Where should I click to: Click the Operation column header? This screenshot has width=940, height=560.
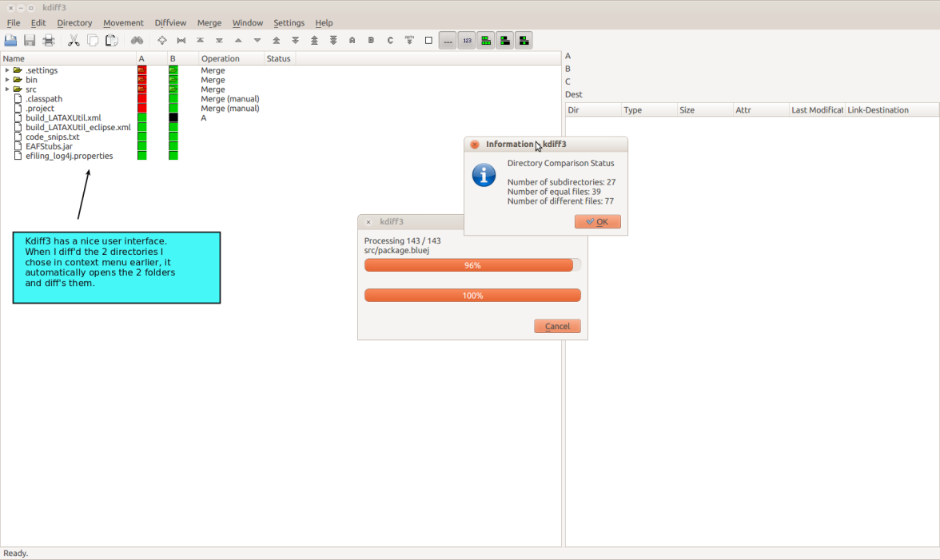231,58
